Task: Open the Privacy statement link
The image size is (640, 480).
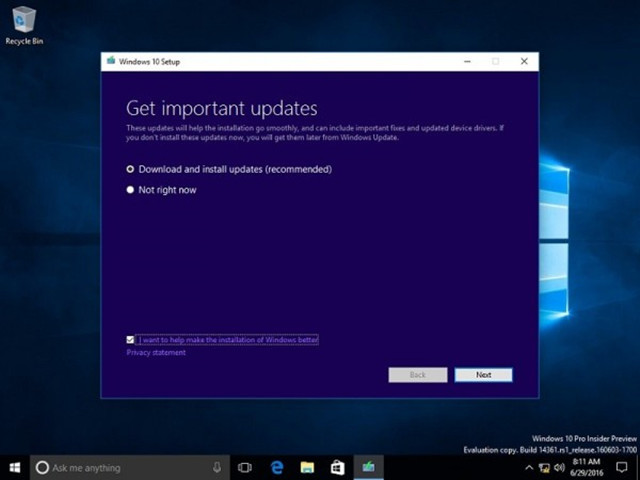Action: click(x=156, y=352)
